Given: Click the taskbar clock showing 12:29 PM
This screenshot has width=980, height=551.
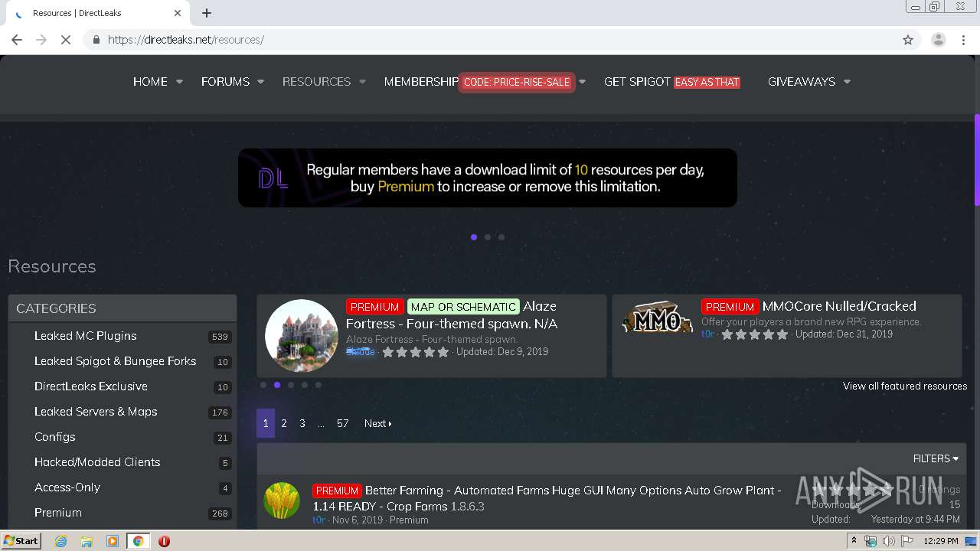Looking at the screenshot, I should [940, 541].
